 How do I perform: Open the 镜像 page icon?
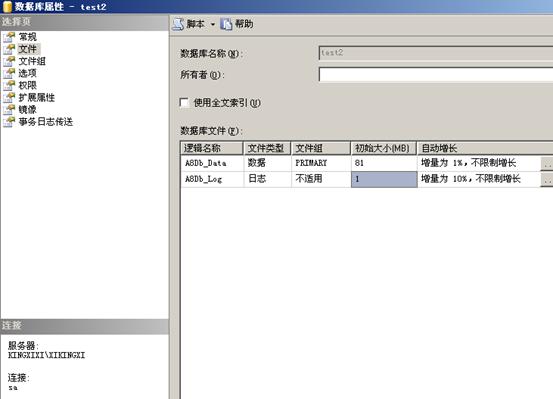(x=9, y=109)
